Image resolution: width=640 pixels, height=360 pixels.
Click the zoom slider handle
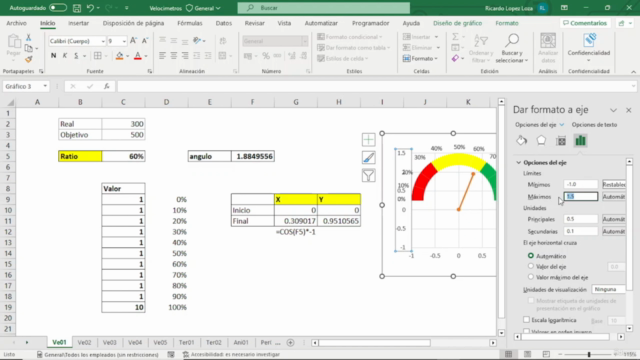coord(589,354)
